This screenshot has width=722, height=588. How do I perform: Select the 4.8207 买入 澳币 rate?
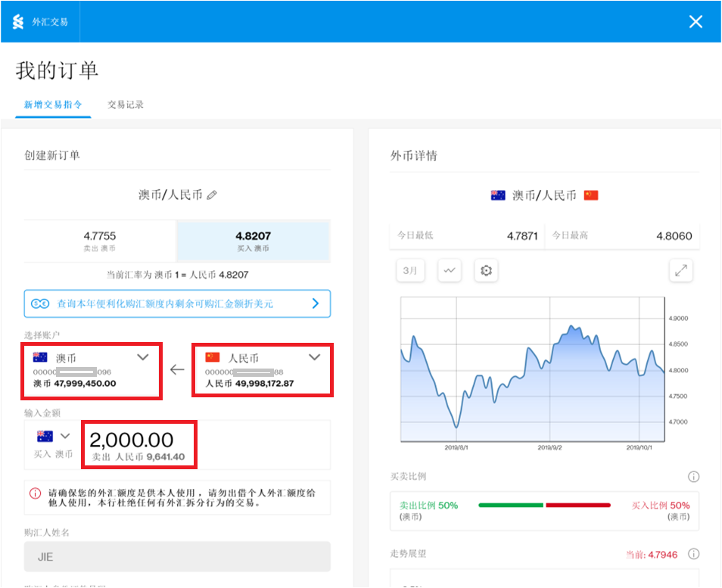point(254,241)
